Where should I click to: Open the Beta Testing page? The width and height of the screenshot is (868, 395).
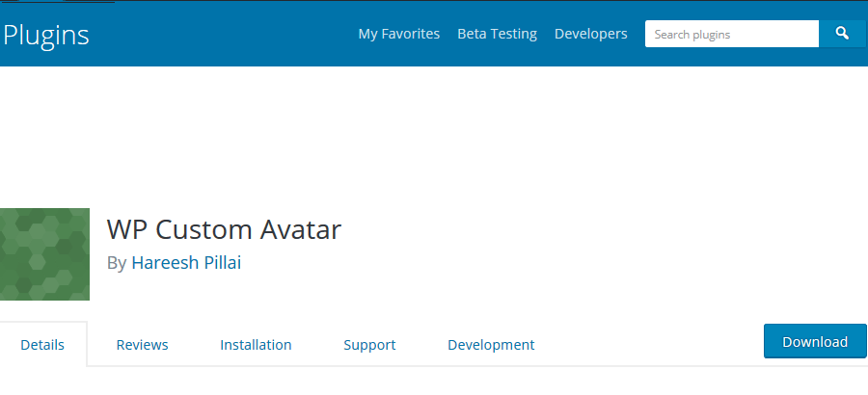(497, 34)
